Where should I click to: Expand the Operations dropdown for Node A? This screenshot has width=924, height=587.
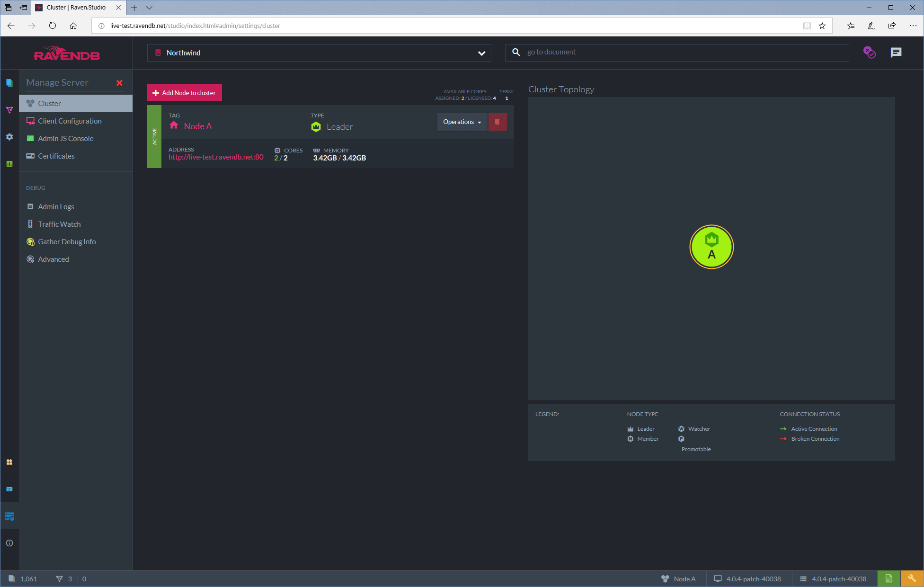pos(462,122)
